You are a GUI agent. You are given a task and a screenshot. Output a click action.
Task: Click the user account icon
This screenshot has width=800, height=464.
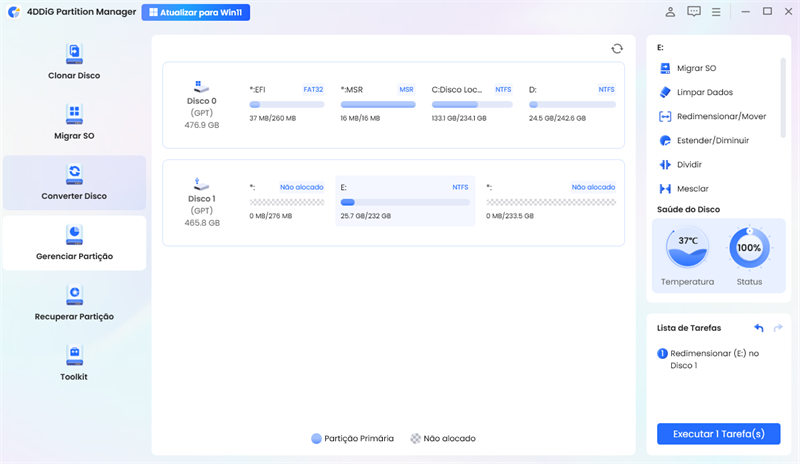[670, 12]
